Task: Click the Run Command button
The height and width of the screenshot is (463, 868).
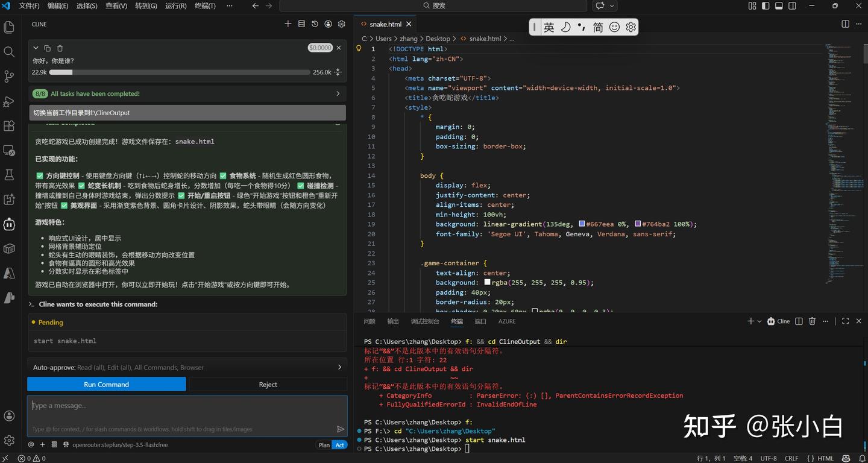Action: 107,384
